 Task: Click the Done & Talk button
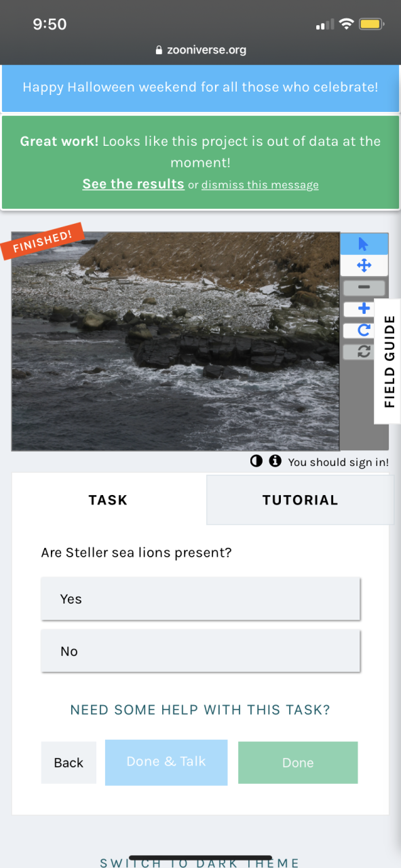pyautogui.click(x=166, y=762)
